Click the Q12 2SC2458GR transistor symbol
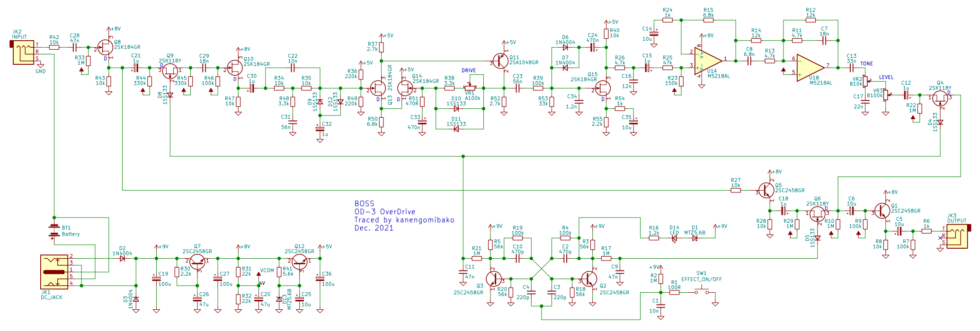This screenshot has height=331, width=980. (x=299, y=261)
